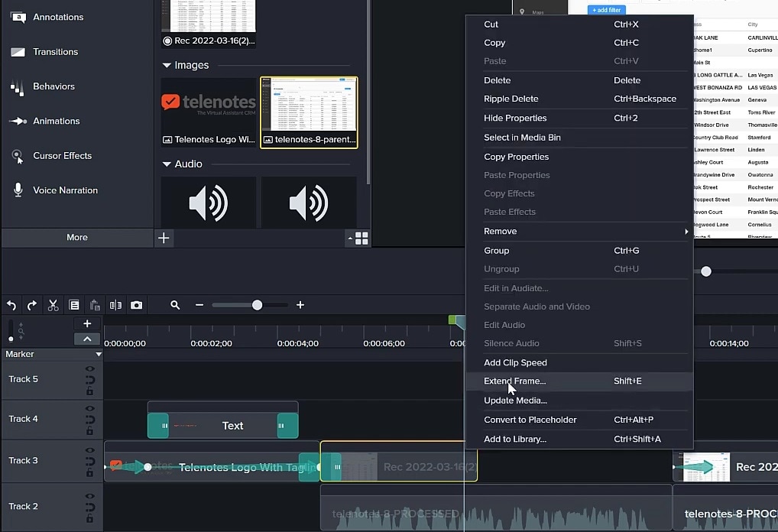Choose Convert to Placeholder
This screenshot has width=778, height=532.
coord(579,420)
